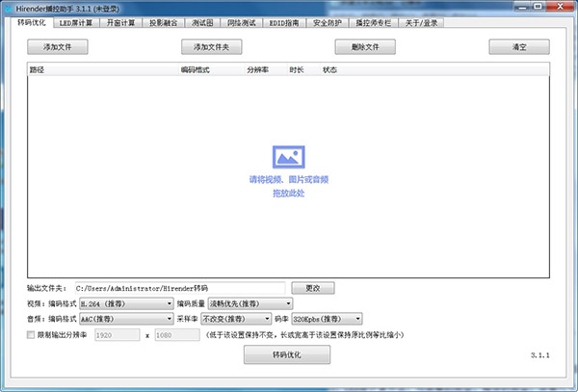Click the output folder path field
Screen dimensions: 578x392
tap(180, 288)
